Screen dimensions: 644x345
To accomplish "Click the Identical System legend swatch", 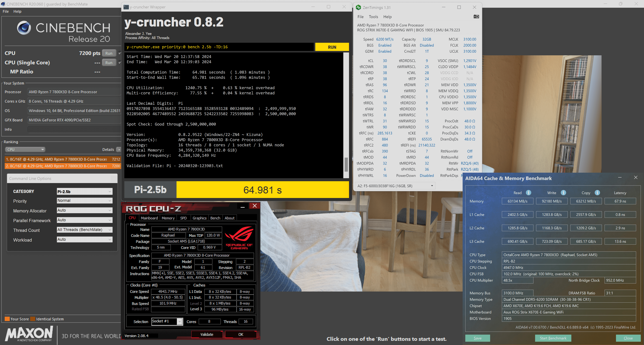I will click(33, 319).
